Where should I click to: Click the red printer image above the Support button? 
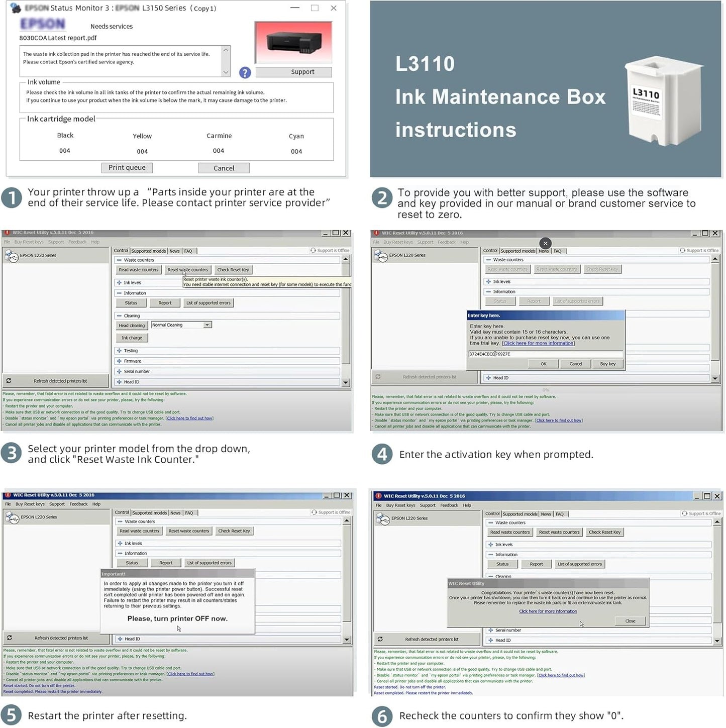point(293,43)
